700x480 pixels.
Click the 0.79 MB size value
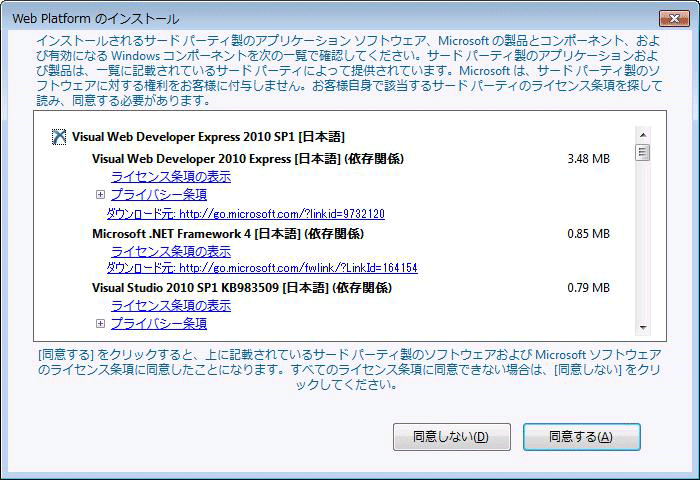tap(588, 288)
